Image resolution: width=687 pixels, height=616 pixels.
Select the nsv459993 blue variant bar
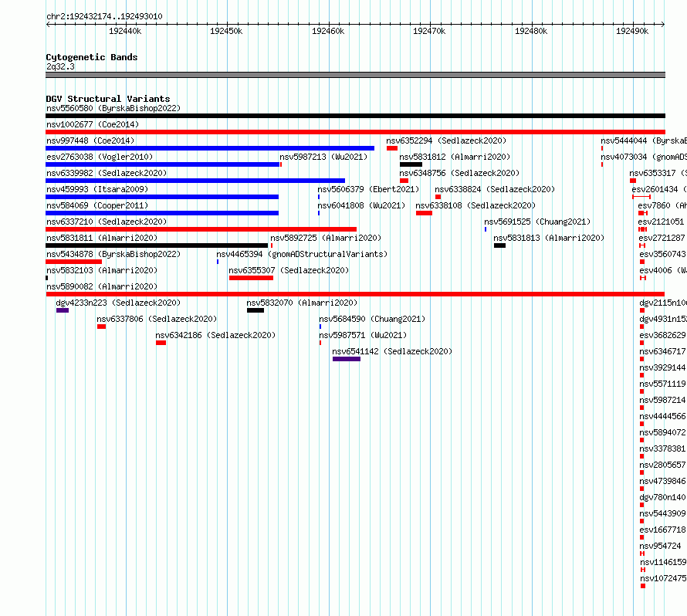tap(162, 197)
